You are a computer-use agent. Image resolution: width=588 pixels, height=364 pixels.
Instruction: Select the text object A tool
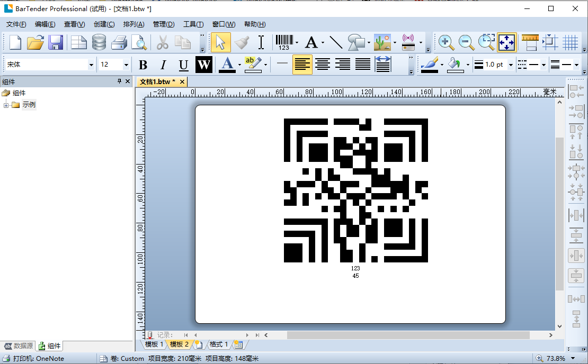tap(311, 42)
